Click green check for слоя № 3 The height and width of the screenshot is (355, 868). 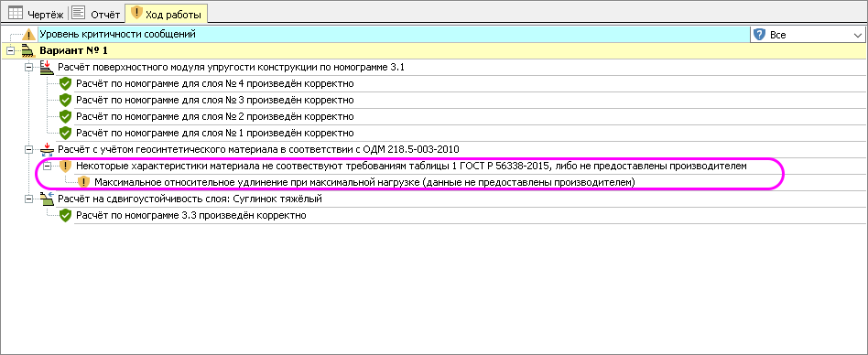coord(66,100)
